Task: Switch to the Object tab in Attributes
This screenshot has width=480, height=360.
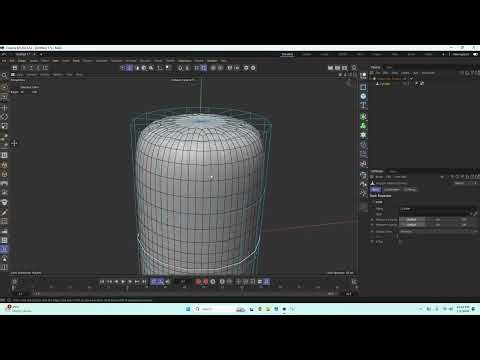Action: click(410, 189)
